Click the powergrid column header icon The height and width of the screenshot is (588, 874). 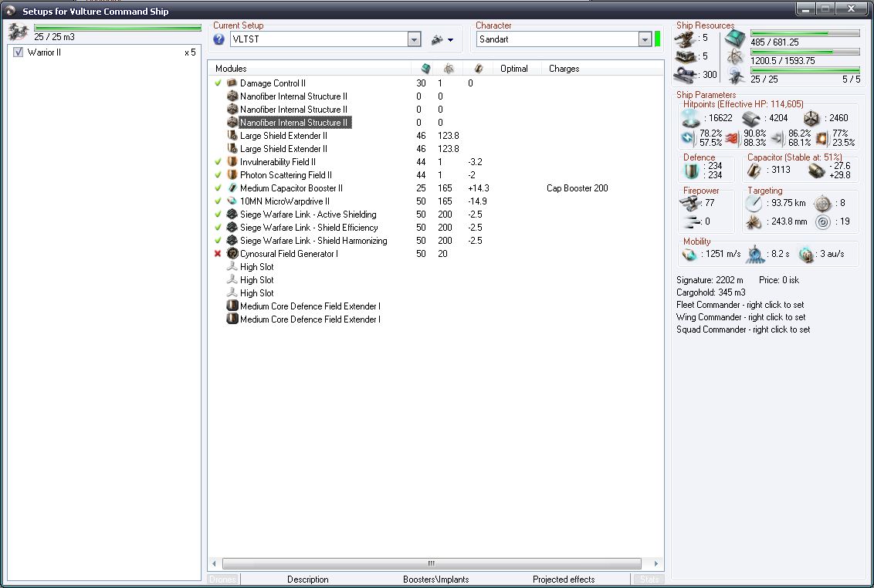point(449,69)
